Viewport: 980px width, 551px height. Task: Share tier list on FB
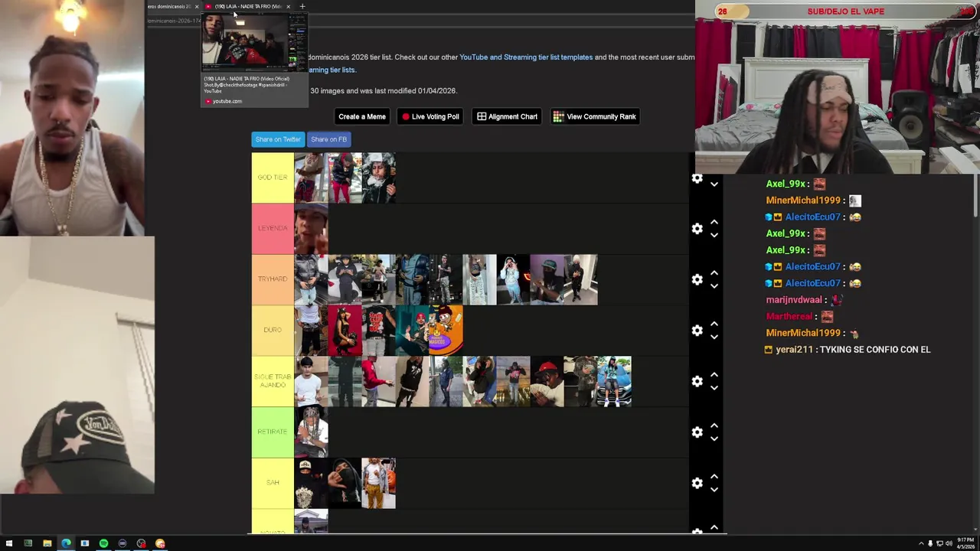click(x=328, y=139)
